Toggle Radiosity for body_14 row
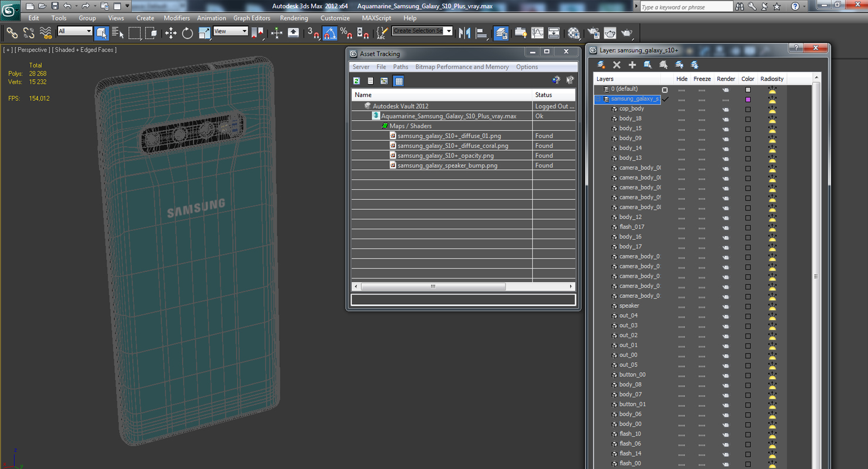The height and width of the screenshot is (469, 868). [772, 148]
